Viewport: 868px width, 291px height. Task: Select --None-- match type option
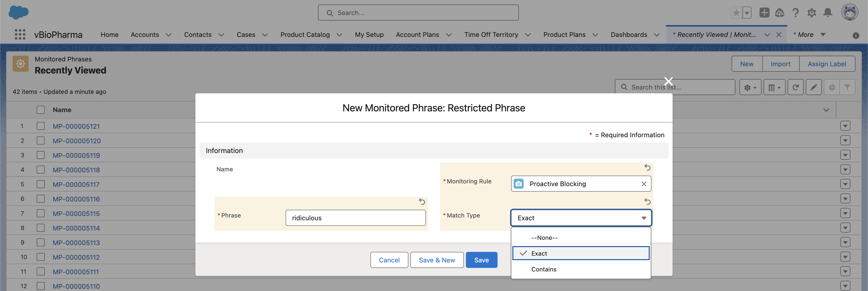coord(544,238)
